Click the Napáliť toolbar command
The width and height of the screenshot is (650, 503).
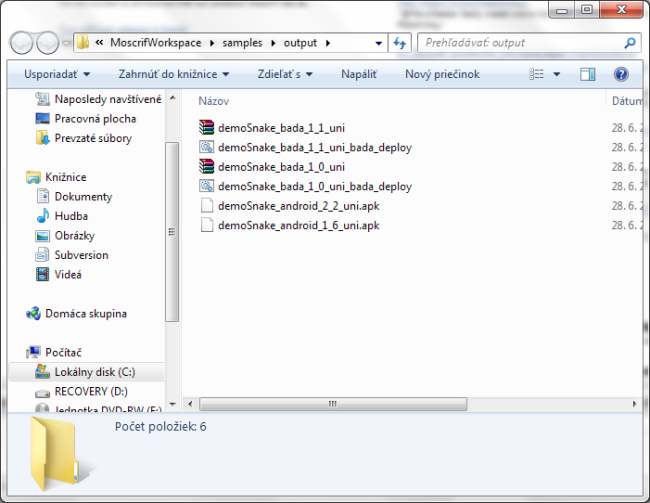point(359,74)
